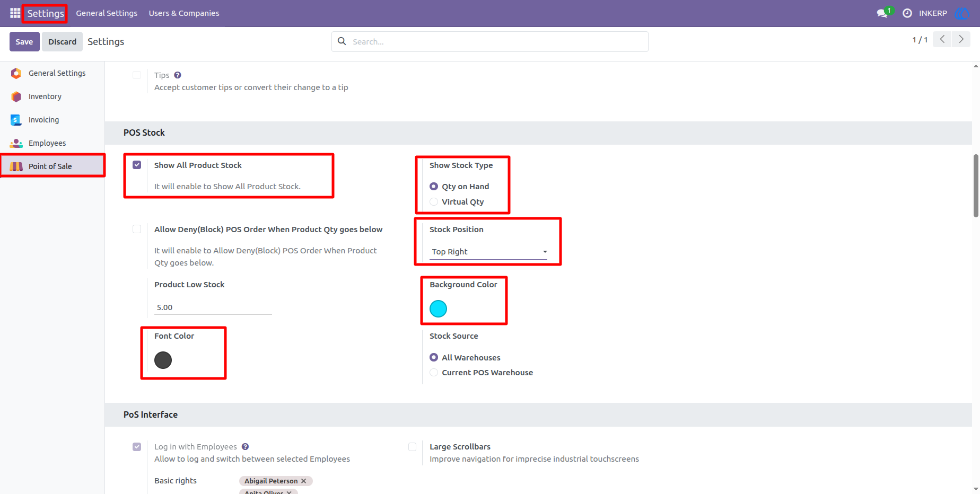Go to the next record arrow
980x494 pixels.
pos(961,39)
